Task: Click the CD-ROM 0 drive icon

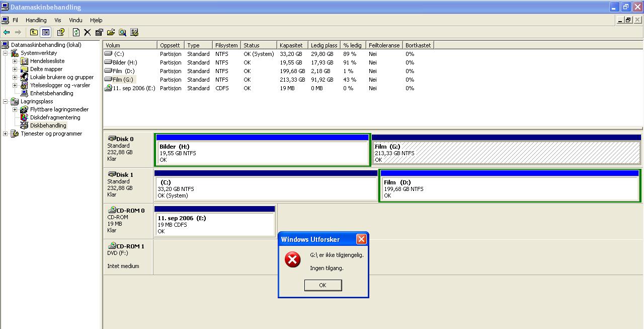Action: (112, 210)
